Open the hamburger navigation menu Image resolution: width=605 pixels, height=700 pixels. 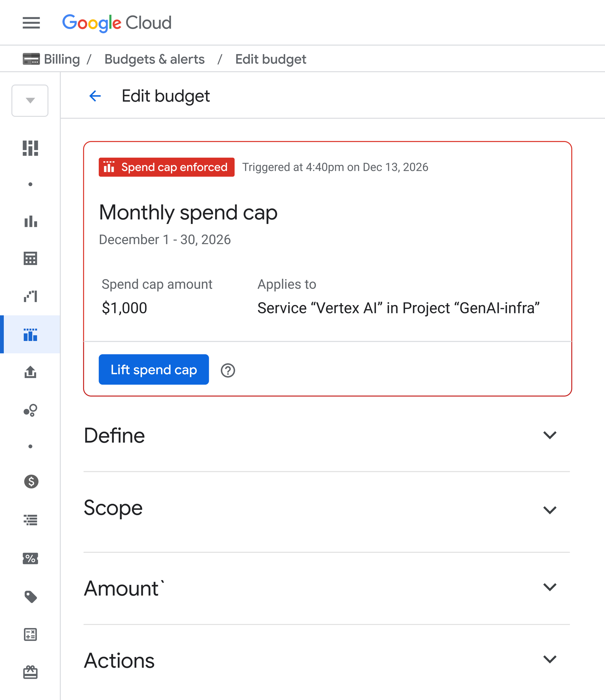pyautogui.click(x=31, y=23)
